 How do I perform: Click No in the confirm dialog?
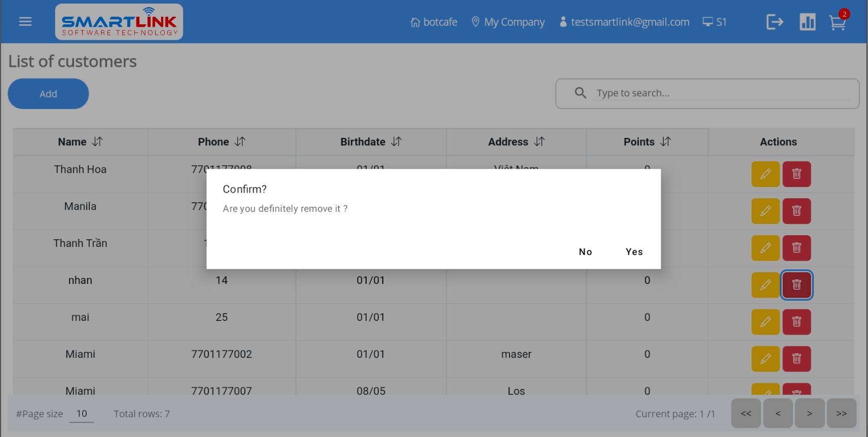tap(585, 252)
